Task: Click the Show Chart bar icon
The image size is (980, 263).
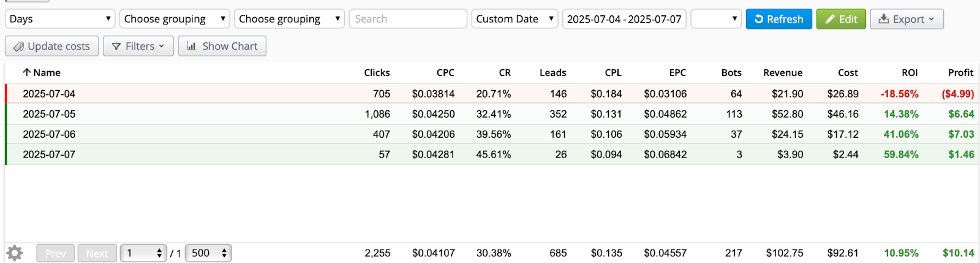Action: [192, 46]
